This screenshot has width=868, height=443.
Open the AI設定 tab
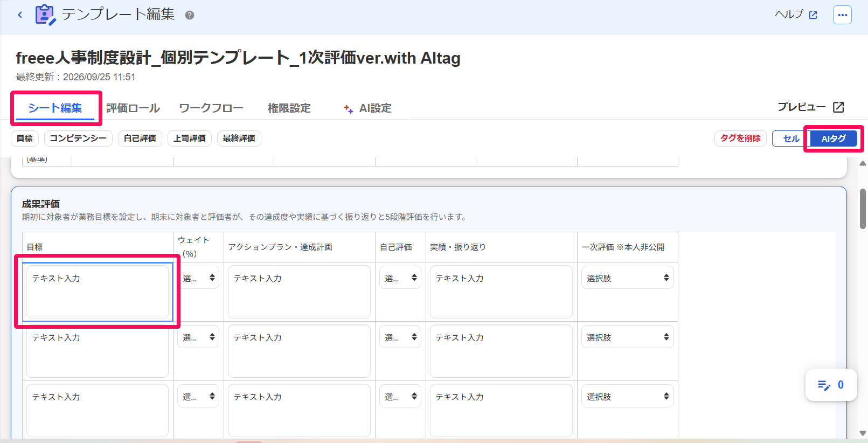pos(367,108)
